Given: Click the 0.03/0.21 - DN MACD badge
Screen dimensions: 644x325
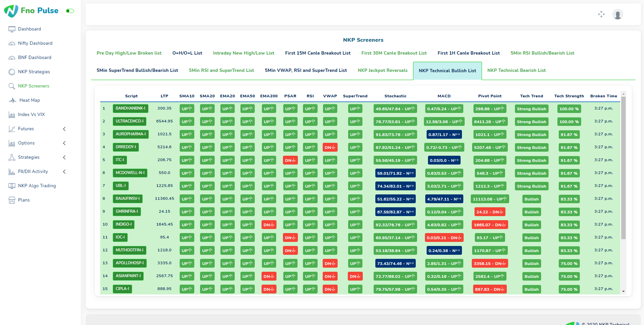Looking at the screenshot, I should coord(444,237).
